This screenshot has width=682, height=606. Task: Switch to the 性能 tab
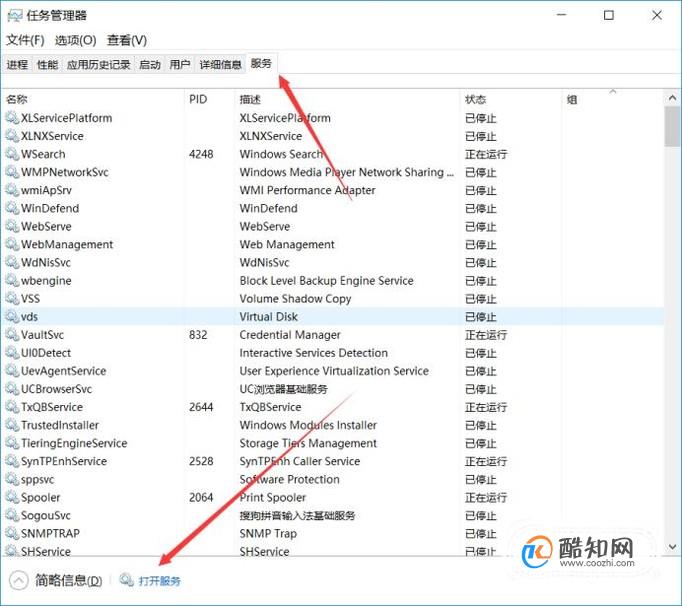(x=47, y=65)
